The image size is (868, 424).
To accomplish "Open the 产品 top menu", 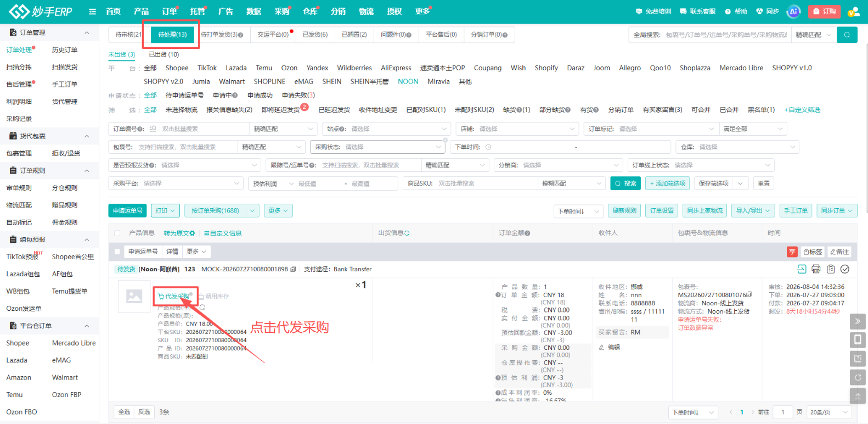I will 141,12.
